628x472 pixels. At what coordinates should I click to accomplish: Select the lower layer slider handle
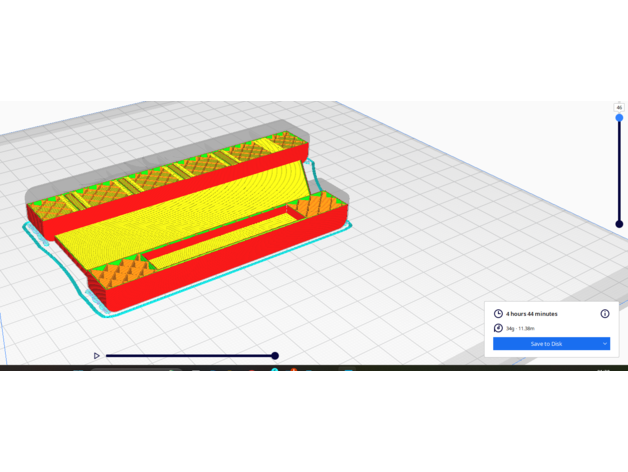point(619,224)
